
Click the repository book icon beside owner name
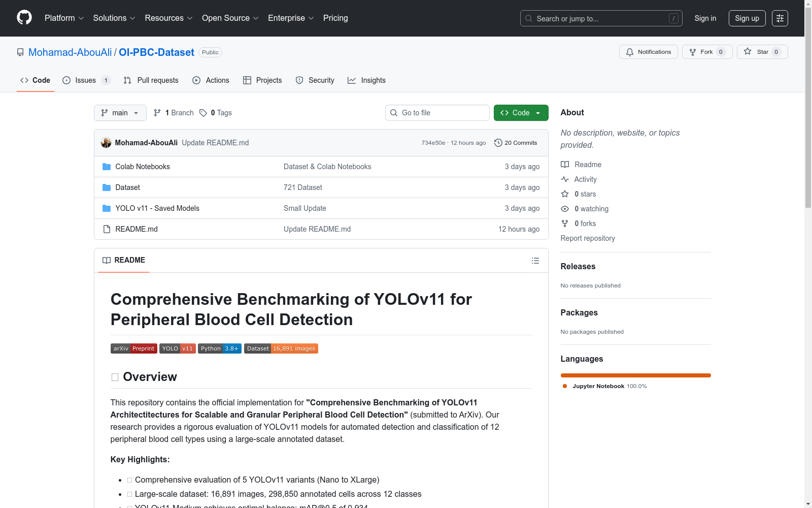click(20, 52)
